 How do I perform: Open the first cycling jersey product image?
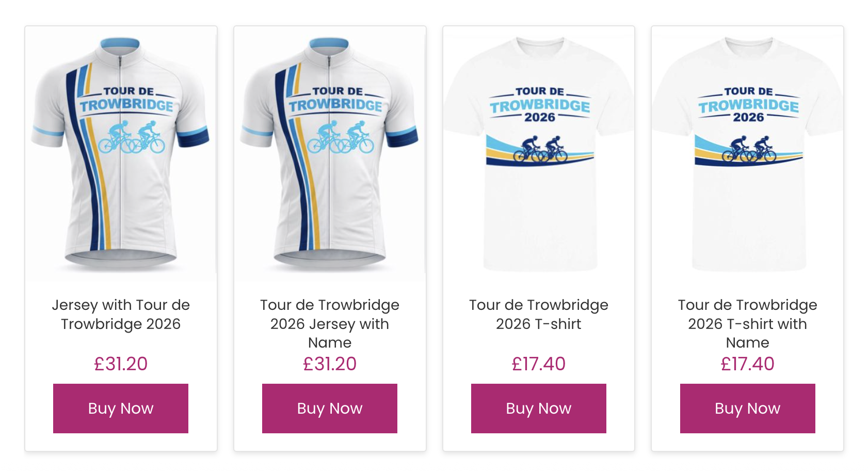[121, 154]
